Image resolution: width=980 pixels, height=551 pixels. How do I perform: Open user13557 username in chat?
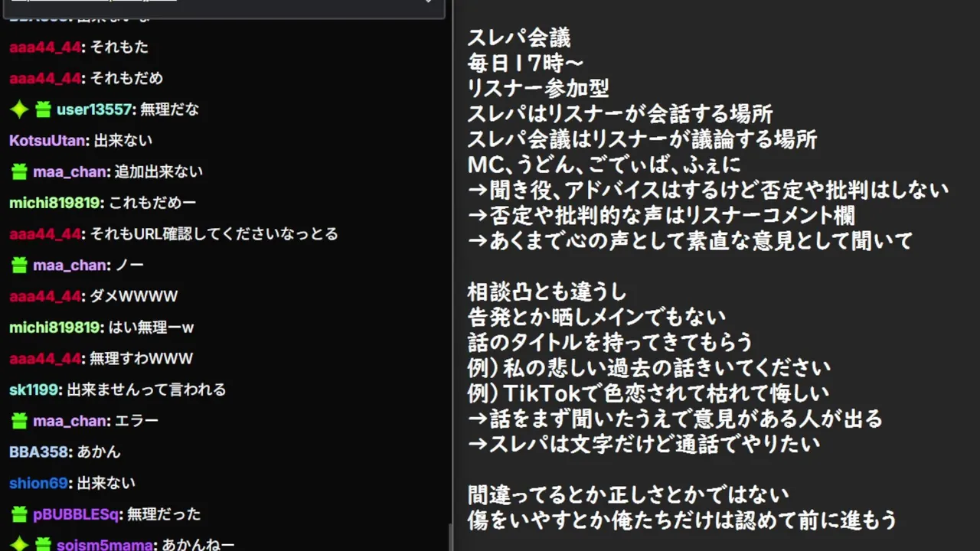click(x=95, y=109)
